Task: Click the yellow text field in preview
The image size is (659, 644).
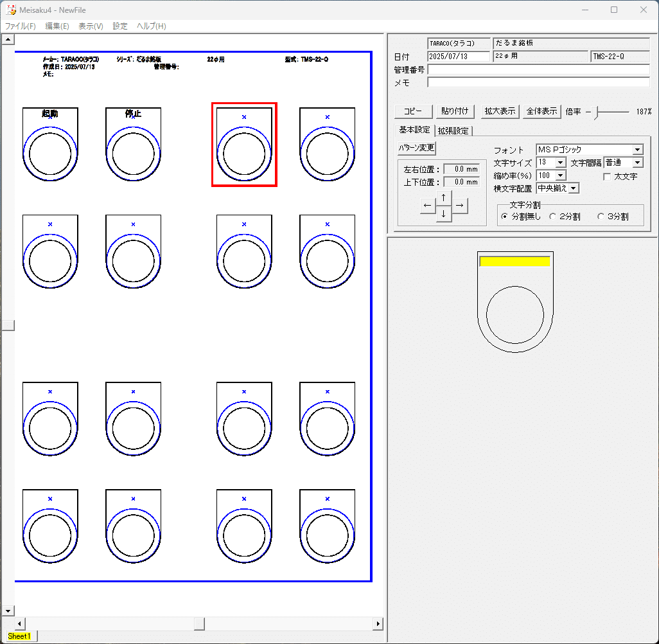Action: (x=515, y=261)
